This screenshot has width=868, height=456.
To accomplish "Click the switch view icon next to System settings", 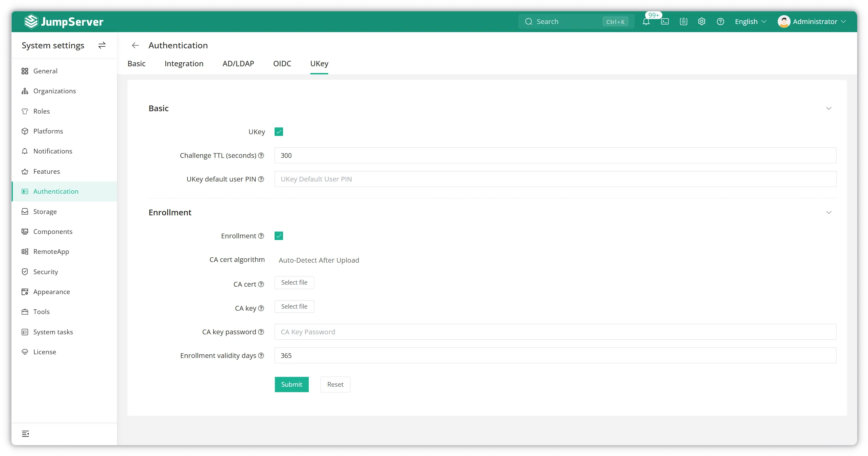I will pyautogui.click(x=102, y=45).
